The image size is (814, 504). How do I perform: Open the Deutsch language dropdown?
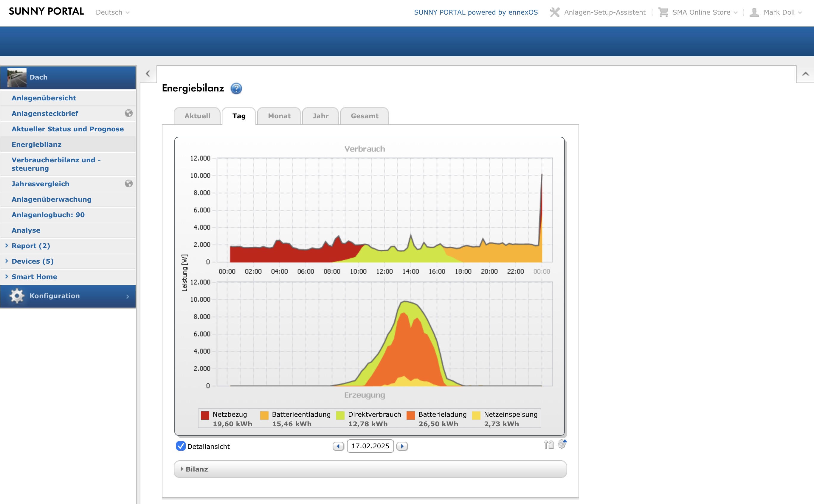coord(113,12)
